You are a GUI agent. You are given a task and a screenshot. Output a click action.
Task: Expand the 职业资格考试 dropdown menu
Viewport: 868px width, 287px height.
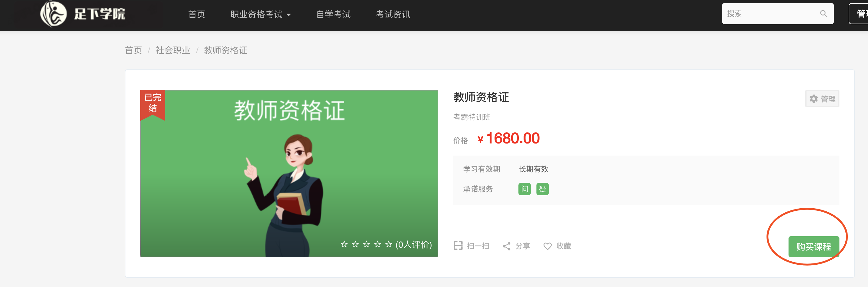point(260,14)
